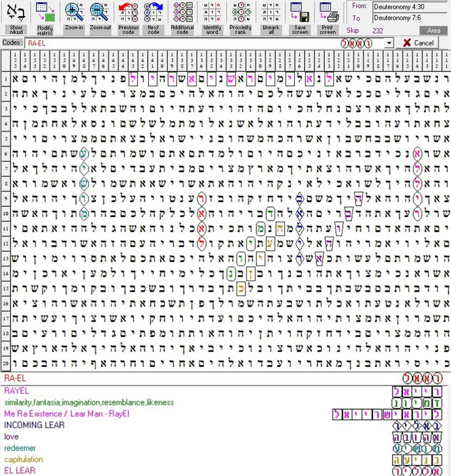Edit the From field Deuteronomy 4:30
The width and height of the screenshot is (451, 476).
coord(410,7)
